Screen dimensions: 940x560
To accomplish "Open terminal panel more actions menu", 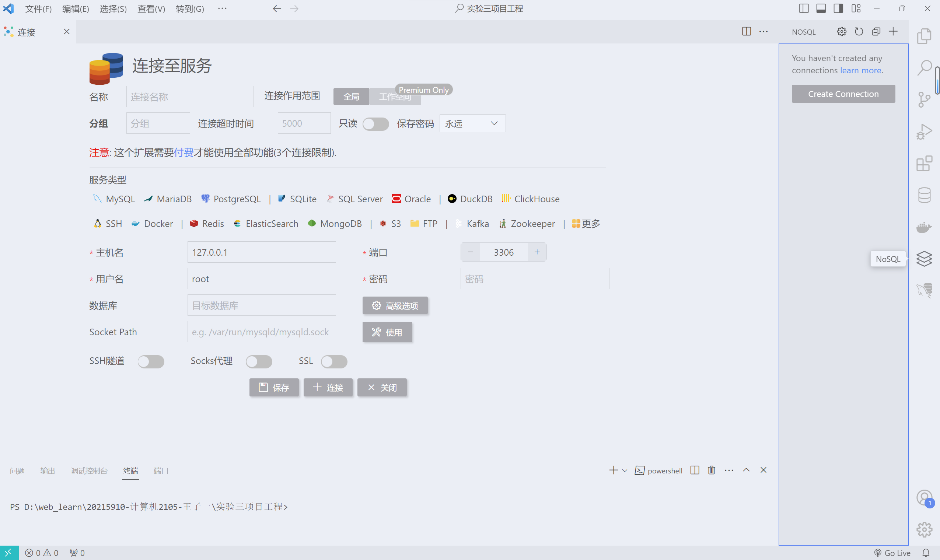I will pos(729,470).
